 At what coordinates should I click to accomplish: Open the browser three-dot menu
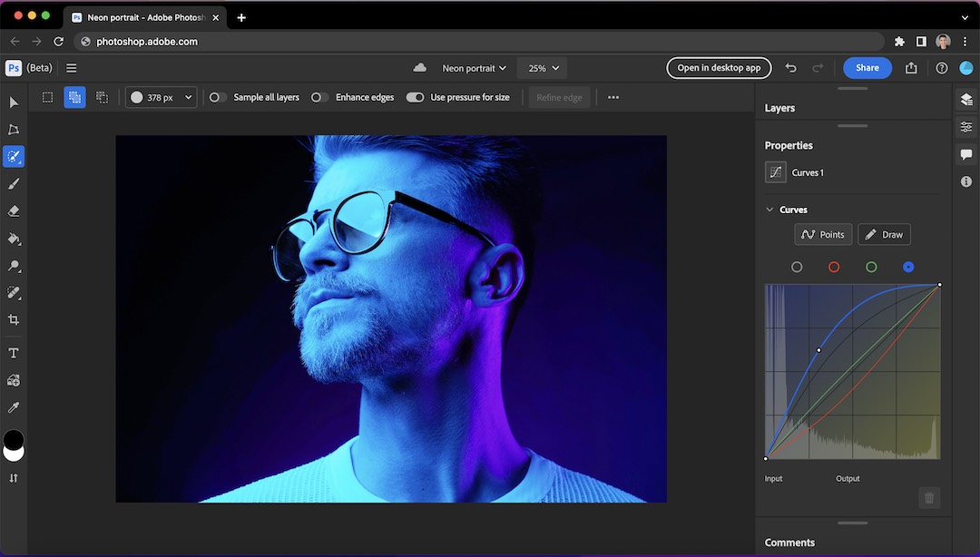tap(965, 41)
